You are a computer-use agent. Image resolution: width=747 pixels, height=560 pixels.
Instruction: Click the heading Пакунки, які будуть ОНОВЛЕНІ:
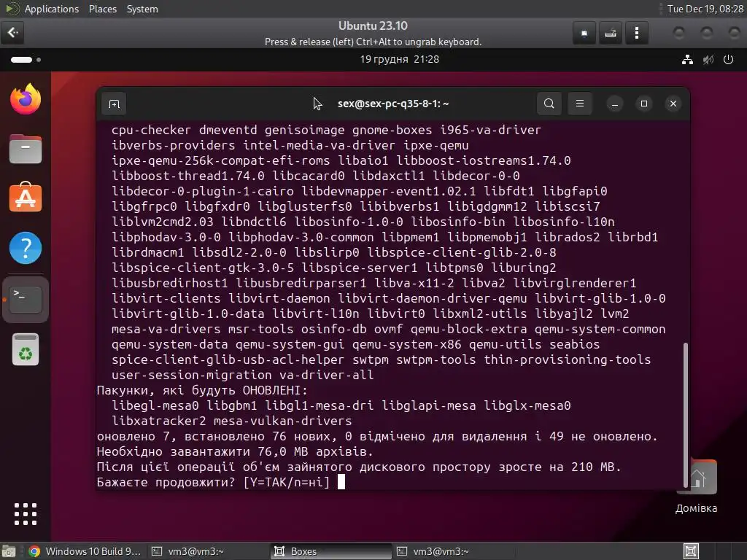pos(203,391)
